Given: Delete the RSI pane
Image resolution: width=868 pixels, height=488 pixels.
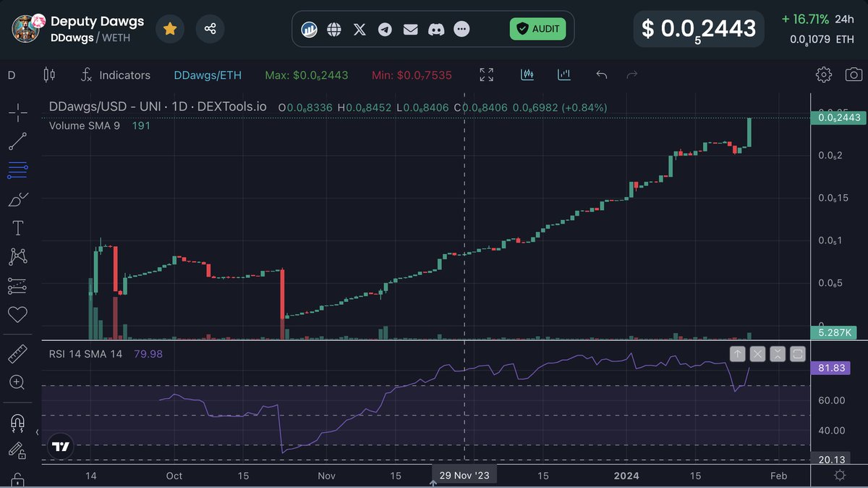Looking at the screenshot, I should tap(757, 354).
